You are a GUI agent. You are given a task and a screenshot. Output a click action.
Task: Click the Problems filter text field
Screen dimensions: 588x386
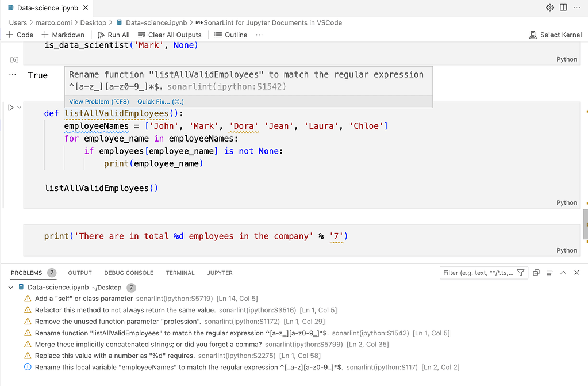pyautogui.click(x=478, y=273)
